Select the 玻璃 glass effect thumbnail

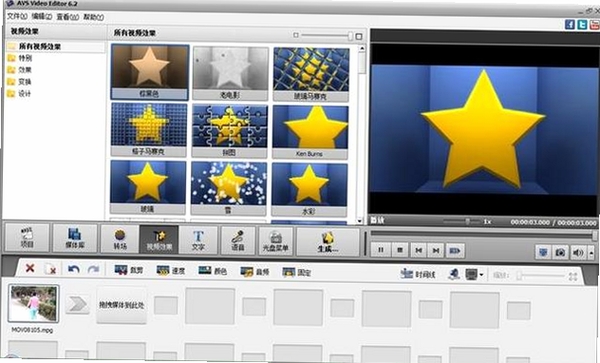(148, 187)
